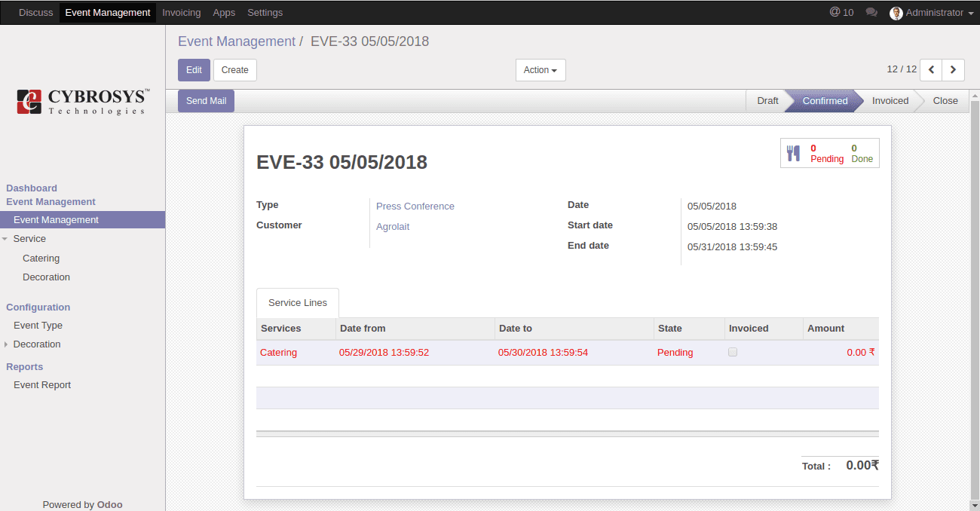
Task: Click the 10 unread mentions count
Action: pyautogui.click(x=848, y=13)
